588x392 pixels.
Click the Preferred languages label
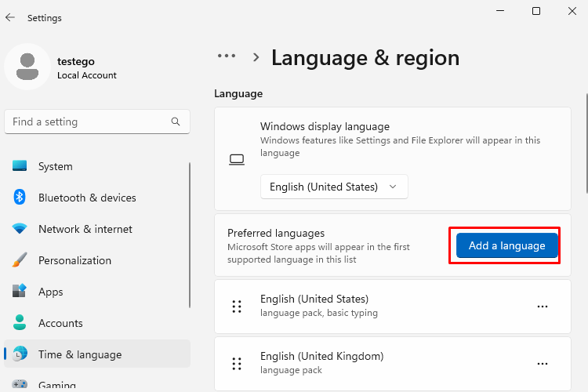coord(276,233)
